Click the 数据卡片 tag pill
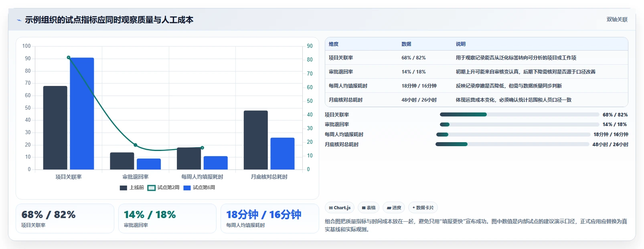Screen dimensions: 644x249 point(423,208)
